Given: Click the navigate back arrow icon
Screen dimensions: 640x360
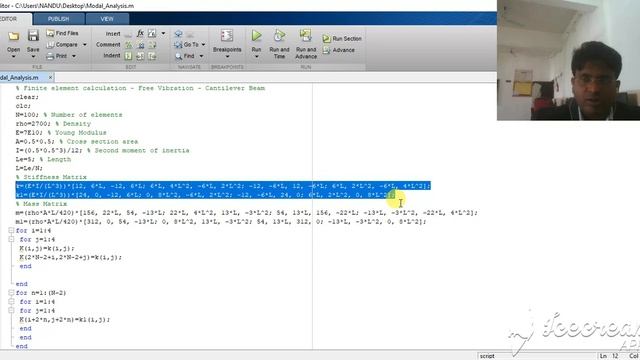Looking at the screenshot, I should click(x=178, y=34).
